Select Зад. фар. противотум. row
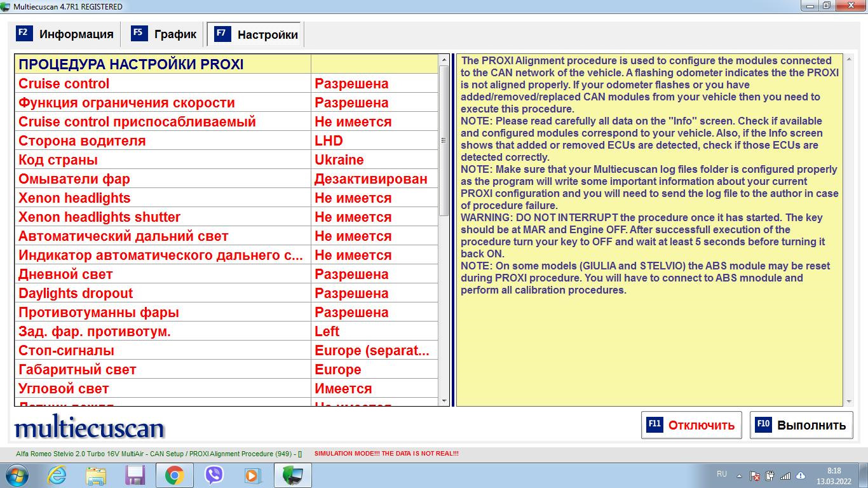The image size is (868, 488). pyautogui.click(x=227, y=331)
